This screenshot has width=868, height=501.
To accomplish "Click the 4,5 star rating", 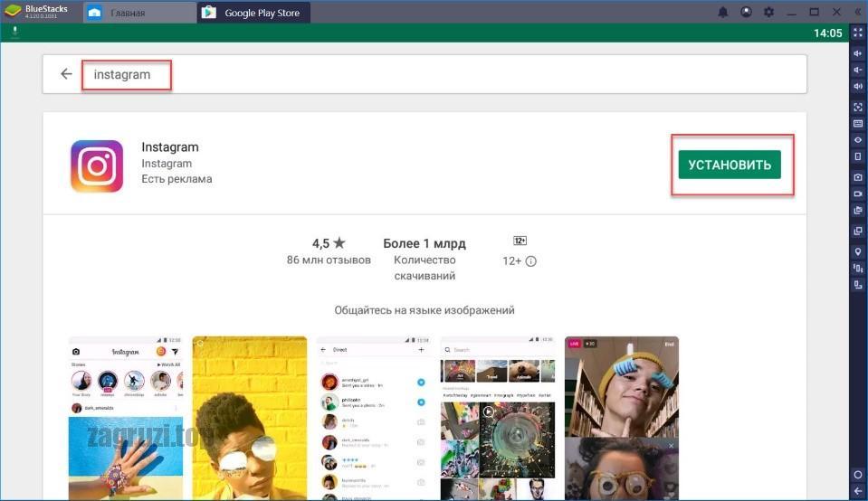I will click(x=329, y=242).
